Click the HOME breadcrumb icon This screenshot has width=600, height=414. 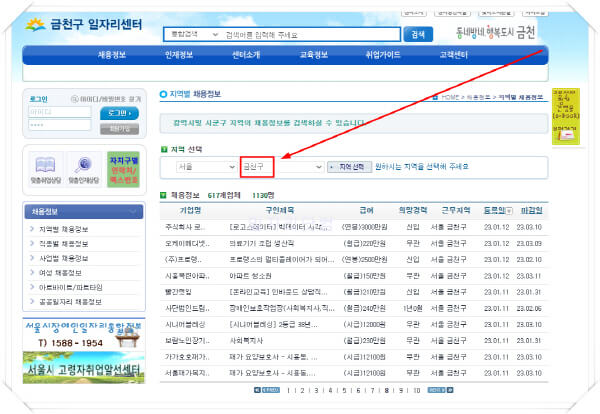(x=435, y=97)
